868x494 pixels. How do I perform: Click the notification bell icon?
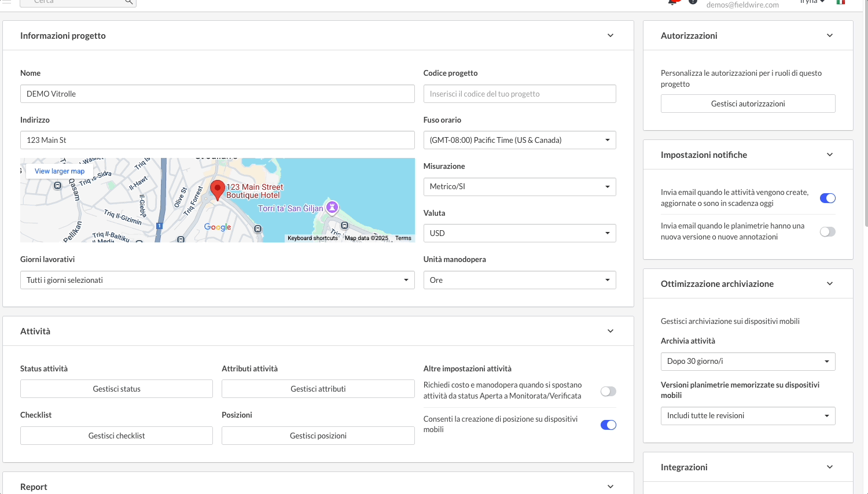[672, 2]
